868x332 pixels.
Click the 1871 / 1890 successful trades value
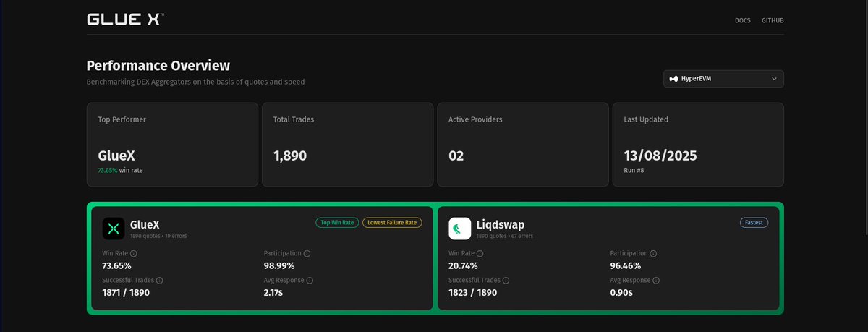pos(126,292)
